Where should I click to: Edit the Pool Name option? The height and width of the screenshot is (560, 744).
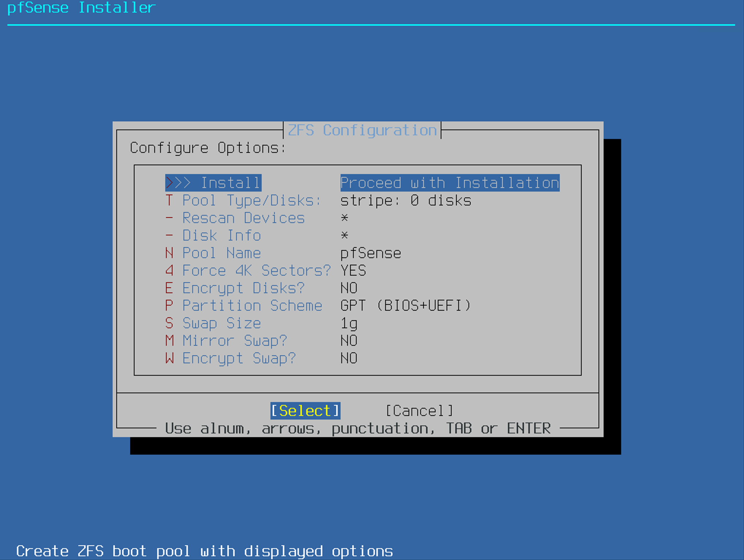coord(221,253)
